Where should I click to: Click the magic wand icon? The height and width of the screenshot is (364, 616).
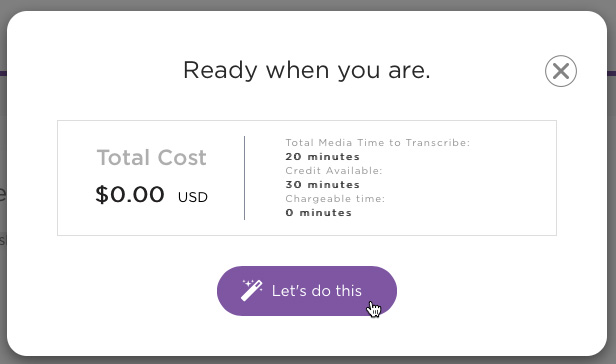tap(251, 291)
